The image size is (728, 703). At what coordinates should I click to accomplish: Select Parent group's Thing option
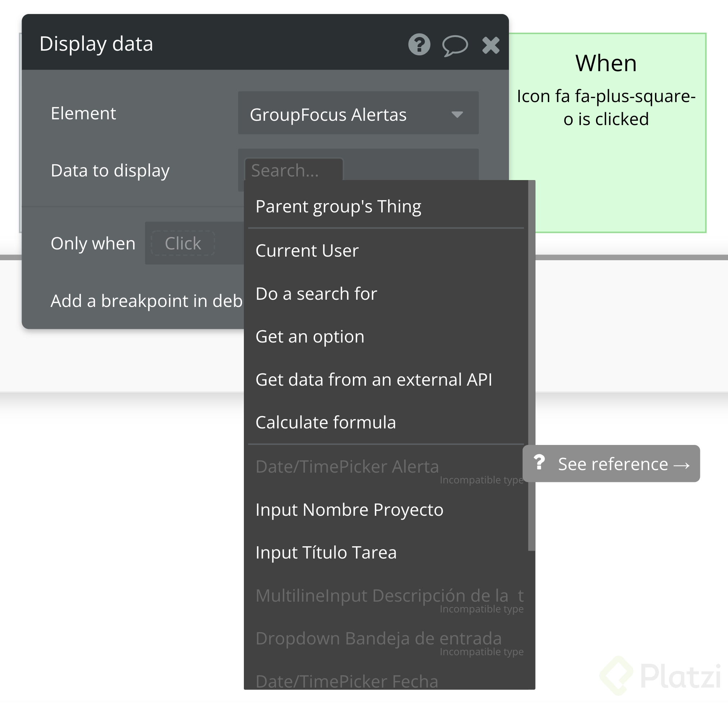tap(338, 206)
